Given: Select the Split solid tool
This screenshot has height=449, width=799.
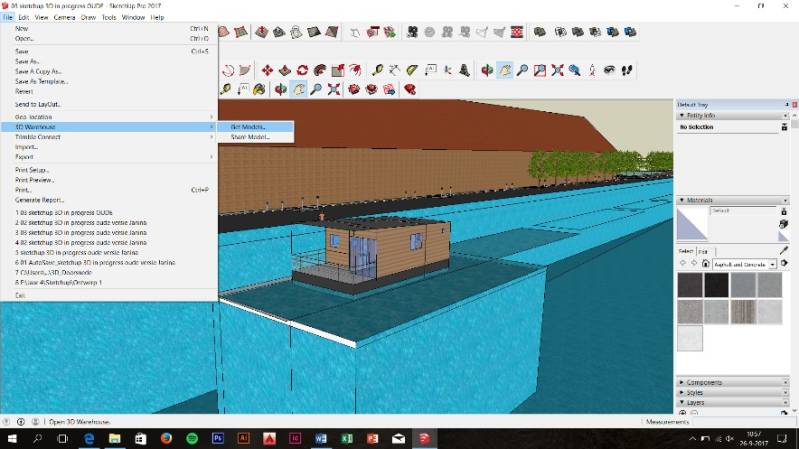Looking at the screenshot, I should pos(630,32).
